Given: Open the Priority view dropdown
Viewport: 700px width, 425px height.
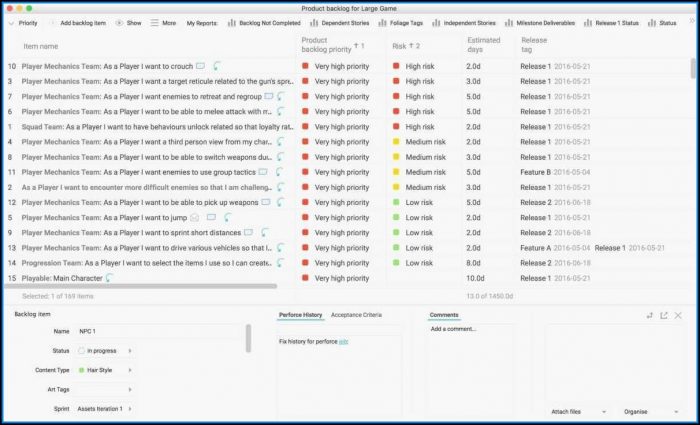Looking at the screenshot, I should [x=23, y=23].
